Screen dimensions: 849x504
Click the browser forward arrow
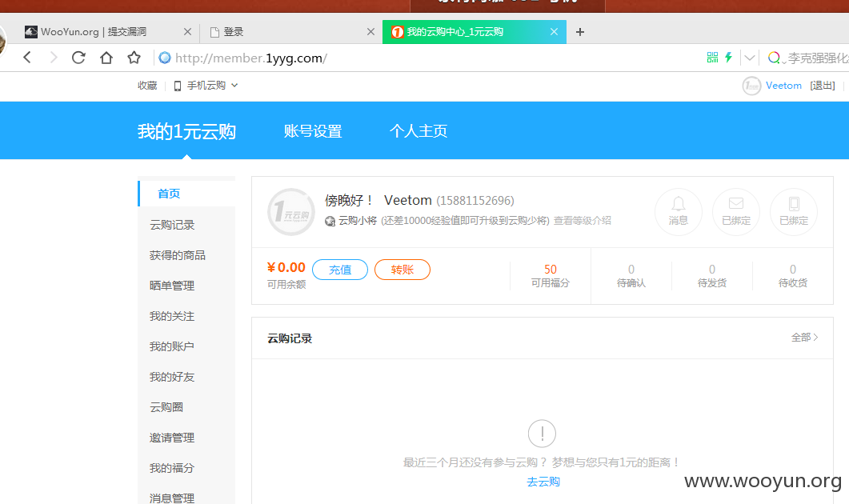53,58
